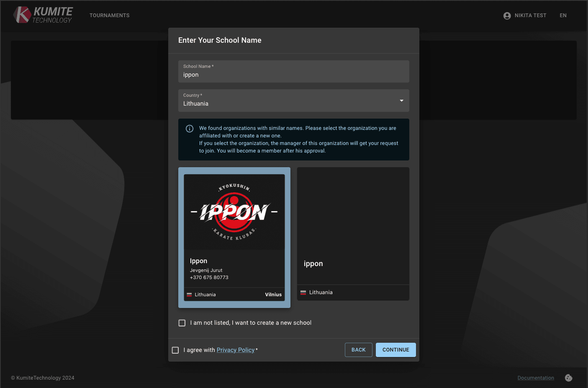588x388 pixels.
Task: Open the Nikita Test user menu
Action: point(530,16)
